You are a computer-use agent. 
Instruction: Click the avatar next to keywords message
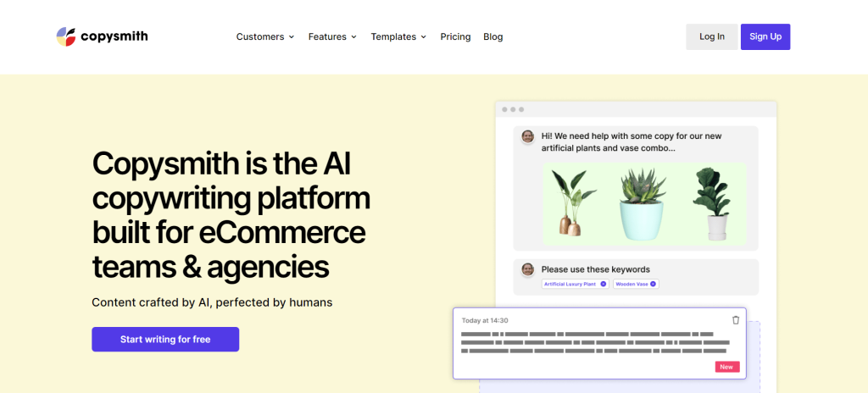point(527,269)
